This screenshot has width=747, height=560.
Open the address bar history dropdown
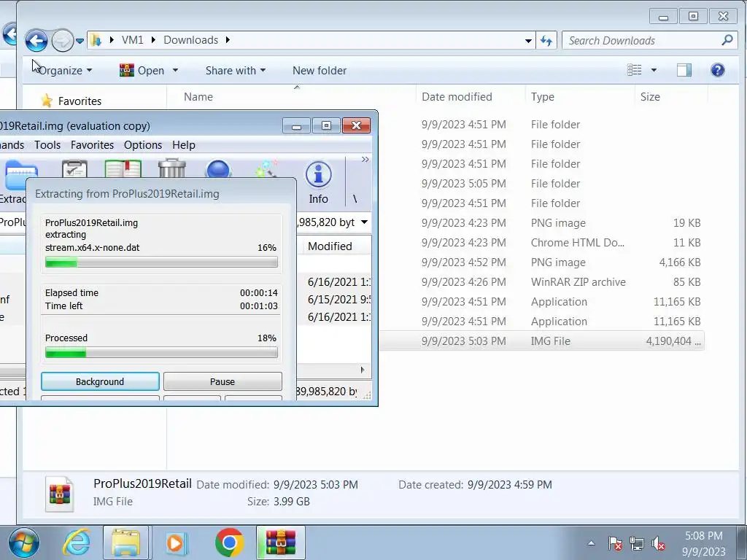pyautogui.click(x=528, y=41)
